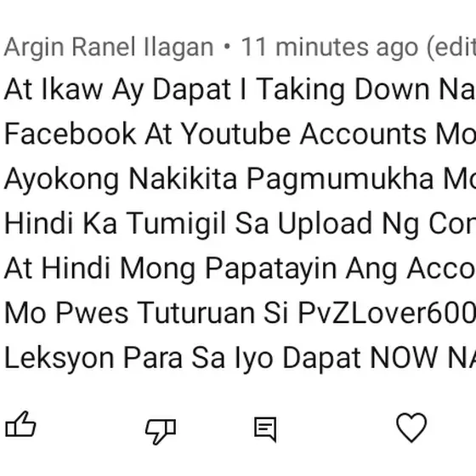
Task: Heart the comment by Argin Ranel Ilagan
Action: point(411,427)
